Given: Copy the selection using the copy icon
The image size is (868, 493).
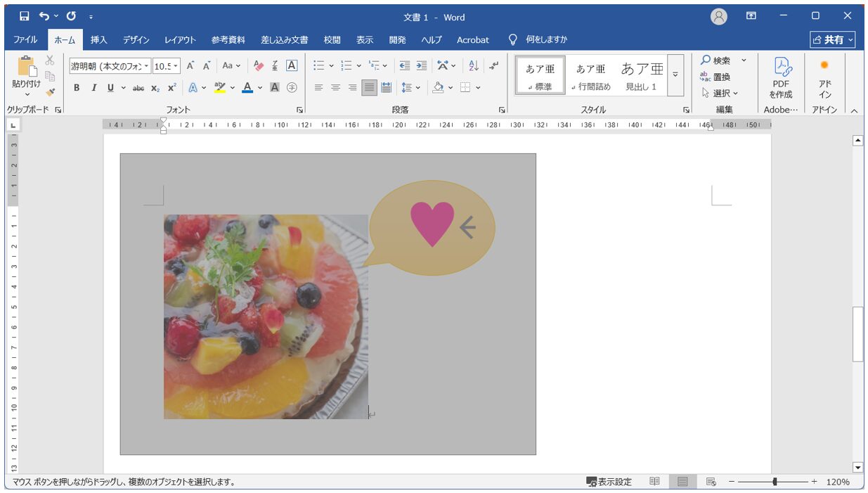Looking at the screenshot, I should point(50,76).
